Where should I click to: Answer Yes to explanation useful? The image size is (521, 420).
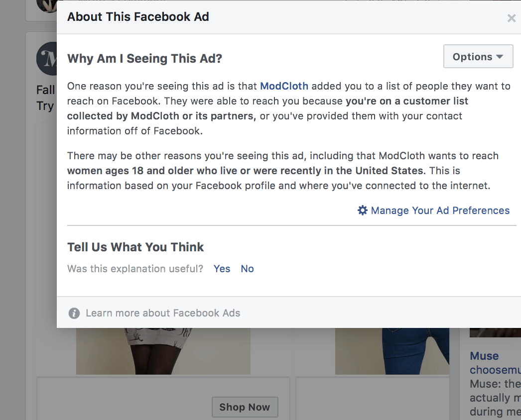222,269
